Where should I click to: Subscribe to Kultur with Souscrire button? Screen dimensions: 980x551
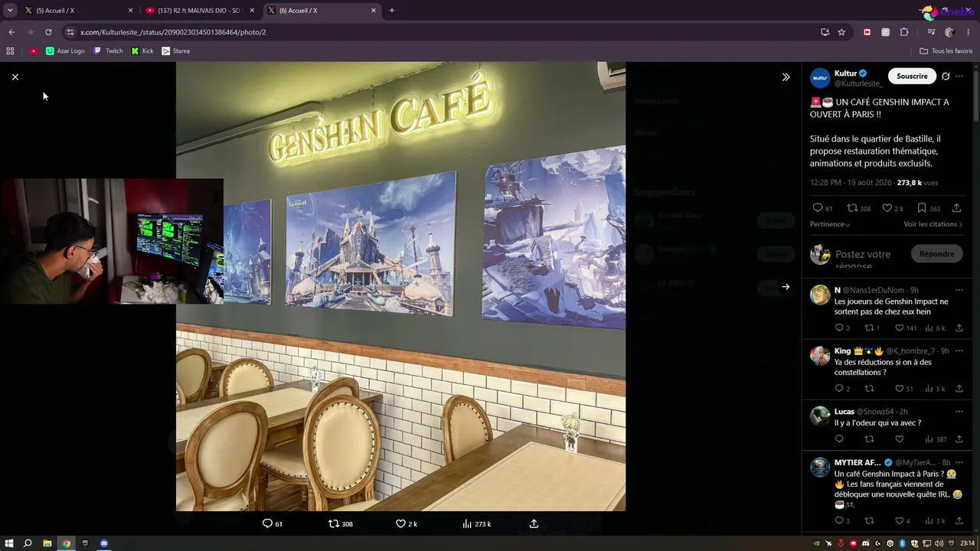[912, 77]
